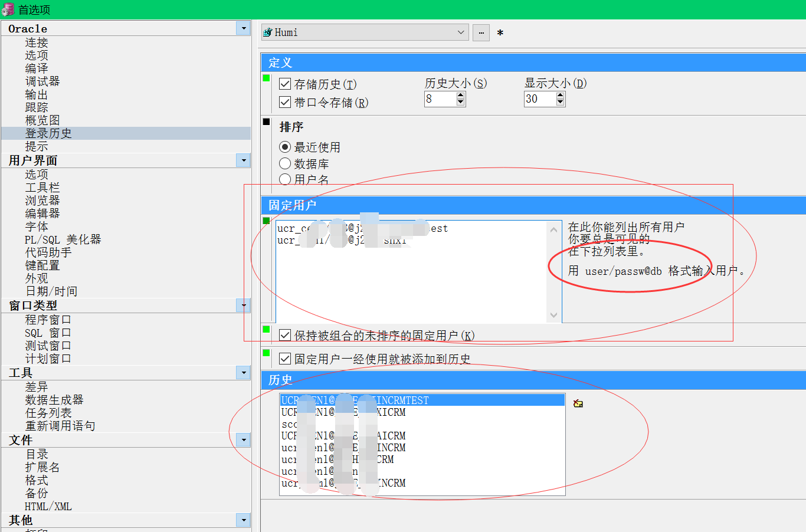Click the 显示大小 input field
Screen dimensions: 806x532
click(x=540, y=99)
